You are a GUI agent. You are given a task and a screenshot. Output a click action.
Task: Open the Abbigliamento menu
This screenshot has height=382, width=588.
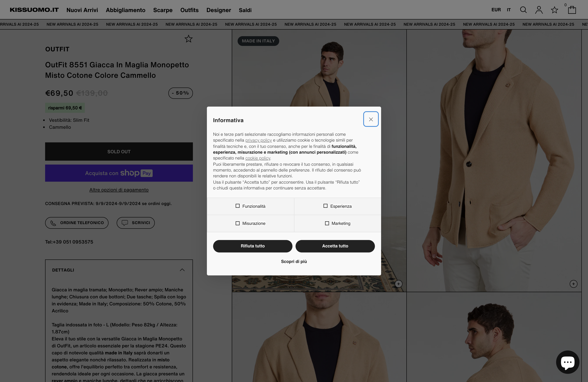125,10
